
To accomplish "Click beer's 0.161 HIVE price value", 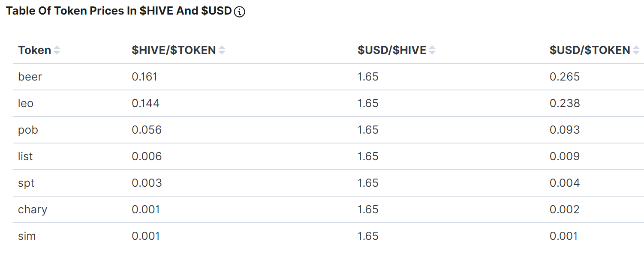I will pos(145,77).
